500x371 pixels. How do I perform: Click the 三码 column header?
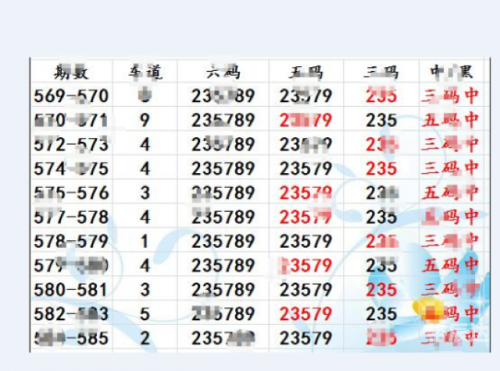[x=381, y=71]
